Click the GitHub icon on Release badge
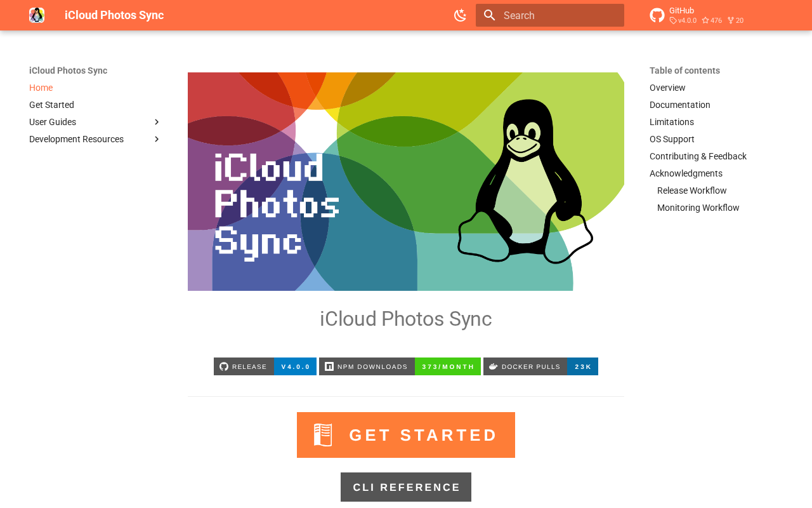812x508 pixels. 224,366
